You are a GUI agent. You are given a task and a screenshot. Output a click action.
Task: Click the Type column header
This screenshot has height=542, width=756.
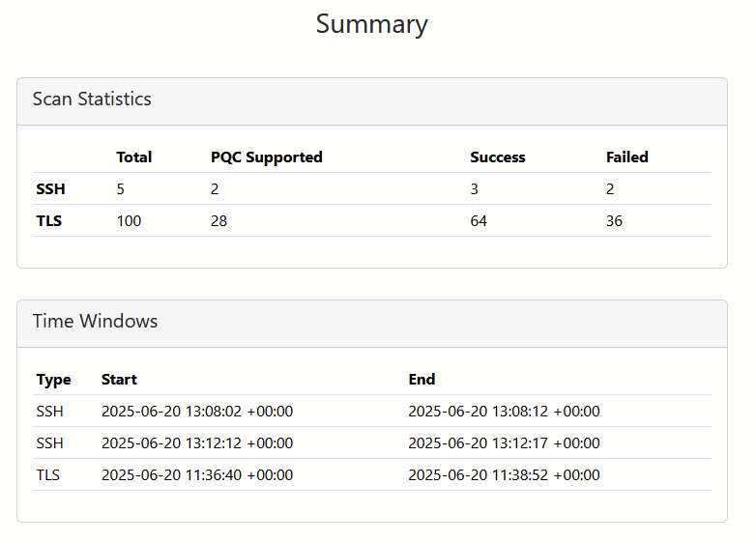(53, 380)
